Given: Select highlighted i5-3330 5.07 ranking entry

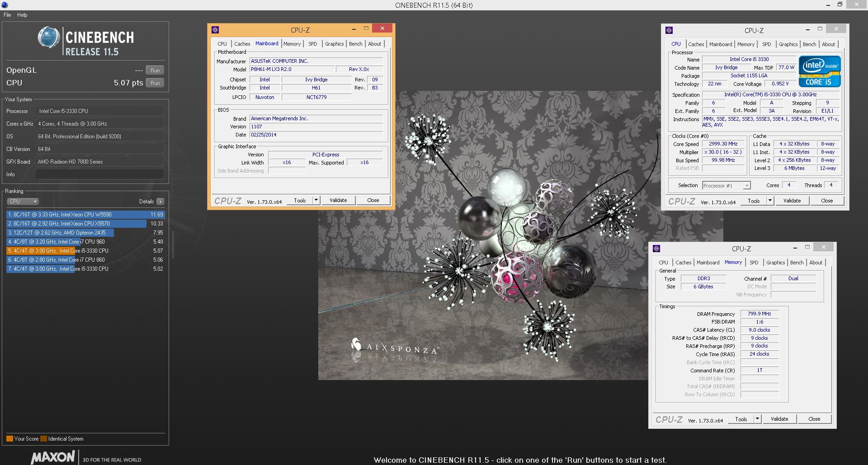Looking at the screenshot, I should click(85, 251).
